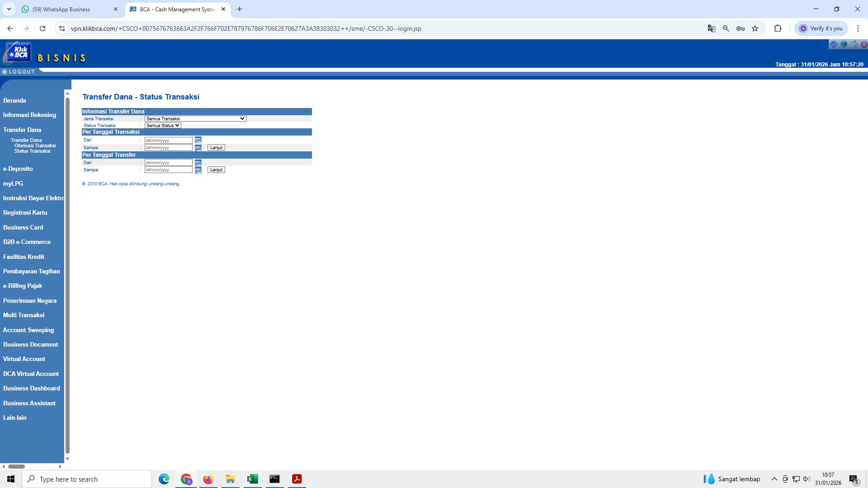Open Firefox from the taskbar
This screenshot has height=488, width=868.
pyautogui.click(x=208, y=479)
